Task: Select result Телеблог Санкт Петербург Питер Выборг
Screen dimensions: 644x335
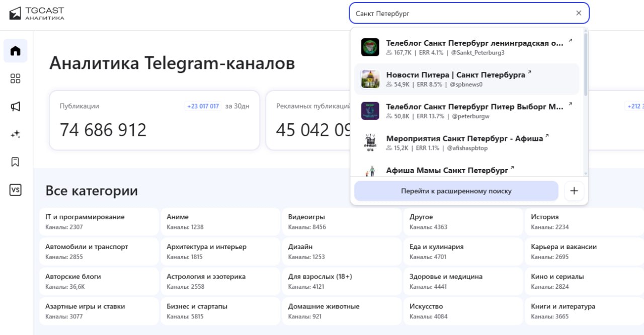Action: tap(467, 111)
